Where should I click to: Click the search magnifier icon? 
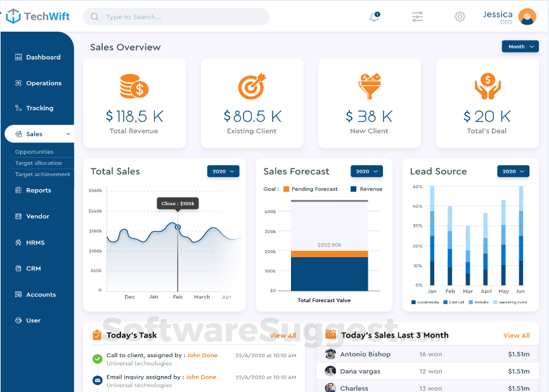click(x=94, y=17)
